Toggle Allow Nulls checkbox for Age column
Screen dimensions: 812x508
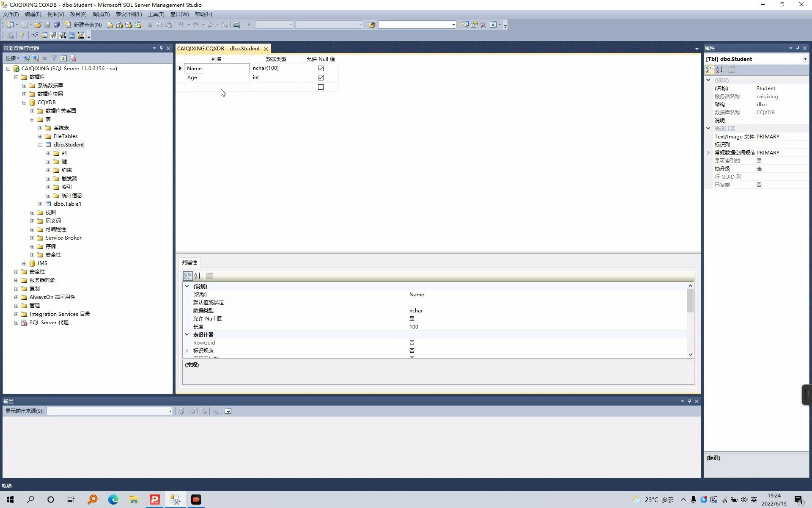pyautogui.click(x=320, y=77)
